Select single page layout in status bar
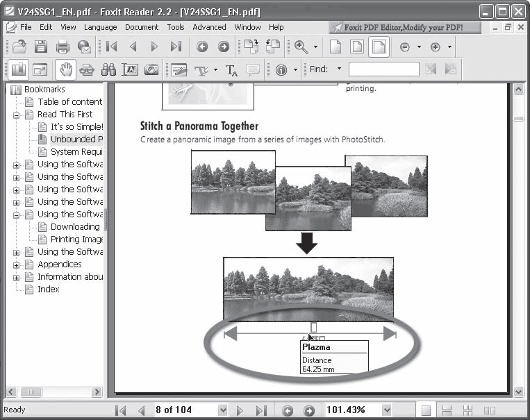530x420 pixels. tap(426, 410)
